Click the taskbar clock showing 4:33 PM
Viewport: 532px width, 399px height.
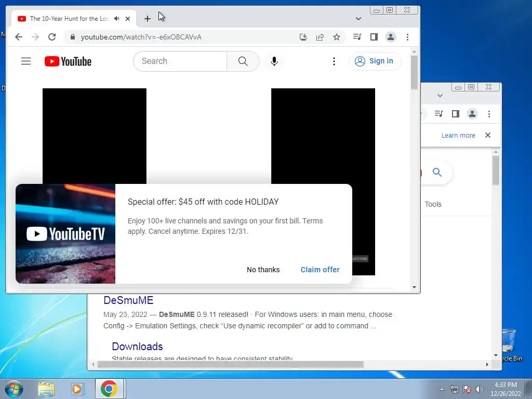506,389
